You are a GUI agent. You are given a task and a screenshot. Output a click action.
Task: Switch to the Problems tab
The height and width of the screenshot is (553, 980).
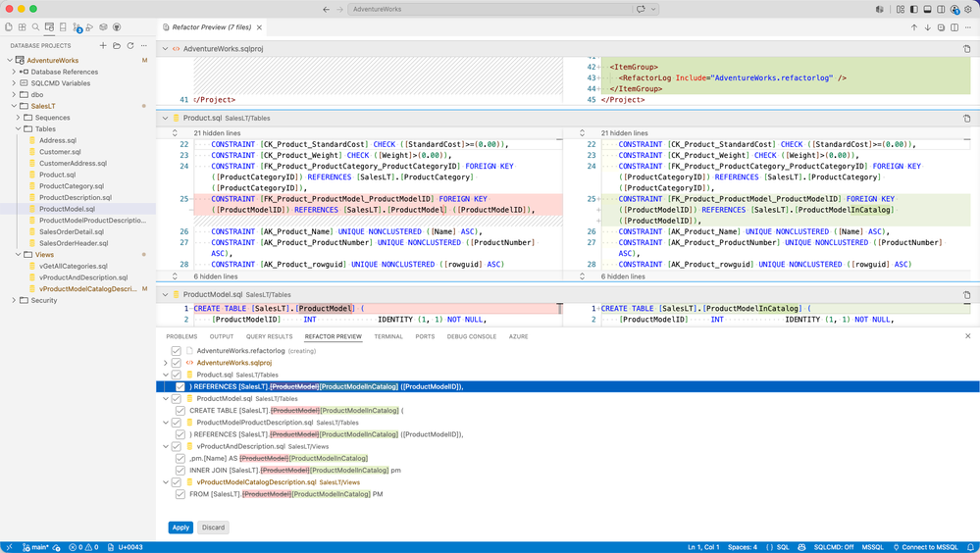[x=181, y=336]
